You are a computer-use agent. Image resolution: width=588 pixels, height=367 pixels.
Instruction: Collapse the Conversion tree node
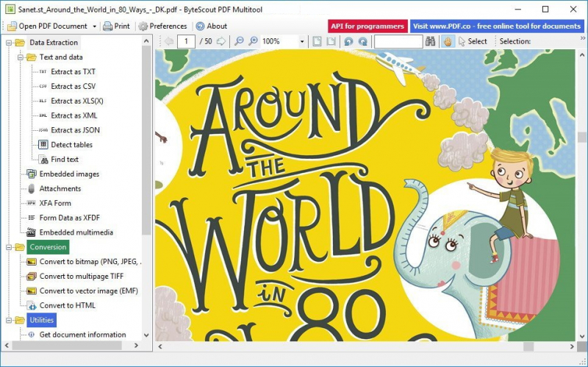(9, 247)
